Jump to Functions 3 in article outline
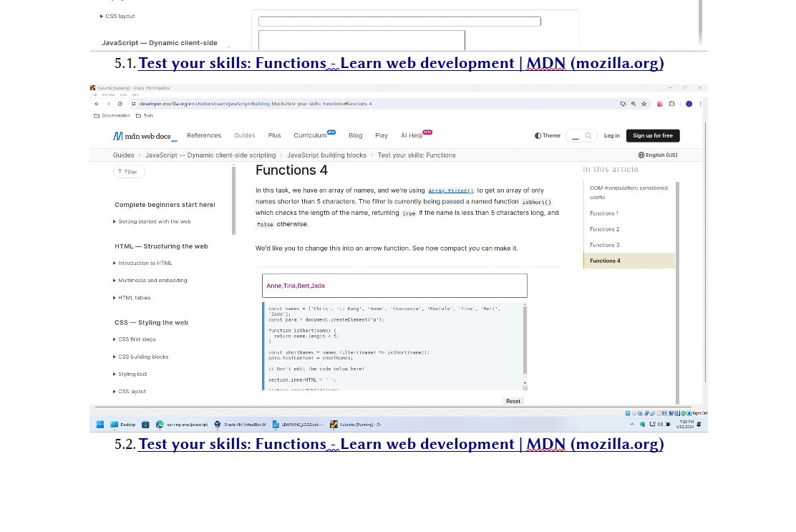796x532 pixels. pyautogui.click(x=605, y=245)
